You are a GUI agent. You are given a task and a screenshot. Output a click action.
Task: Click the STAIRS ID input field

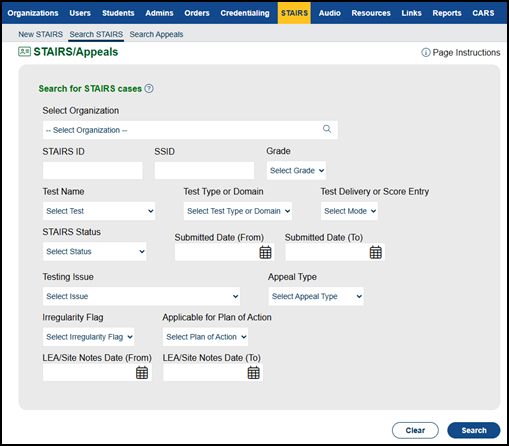pos(93,171)
